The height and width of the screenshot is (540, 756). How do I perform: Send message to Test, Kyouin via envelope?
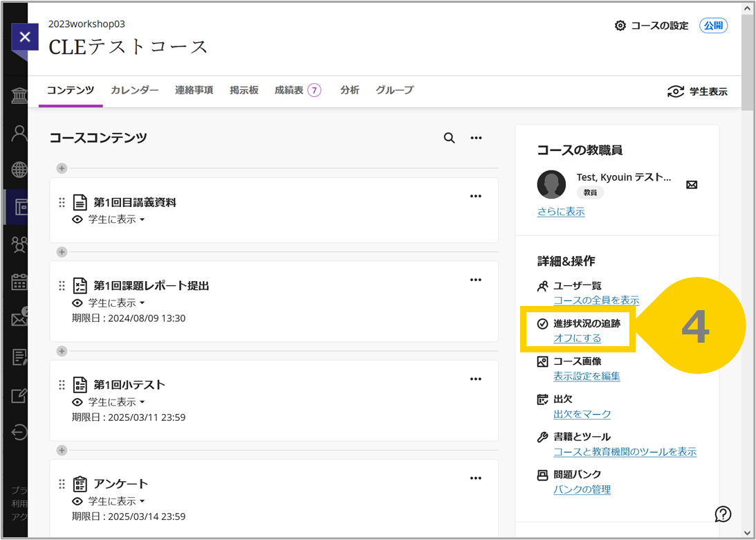point(692,185)
